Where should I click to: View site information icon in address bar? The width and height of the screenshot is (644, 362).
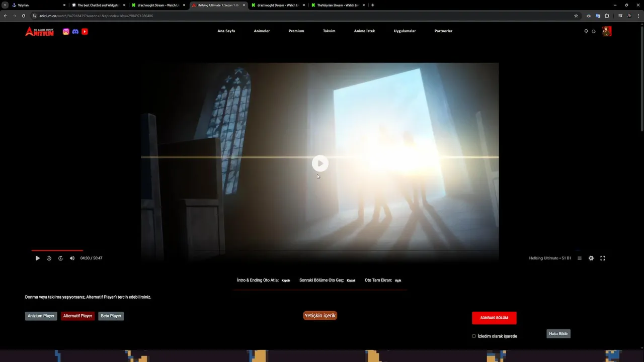tap(35, 16)
